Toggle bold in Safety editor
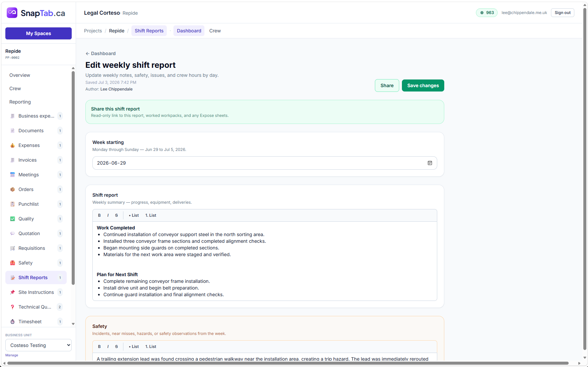Image resolution: width=588 pixels, height=367 pixels. tap(99, 347)
